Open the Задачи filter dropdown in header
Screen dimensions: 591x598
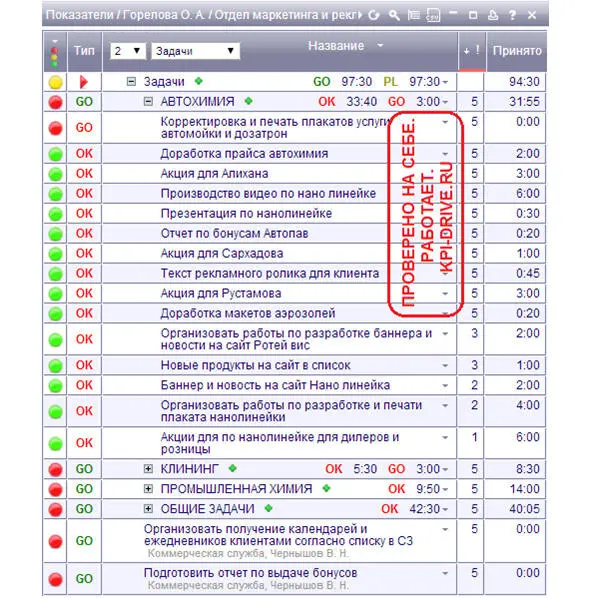coord(195,51)
